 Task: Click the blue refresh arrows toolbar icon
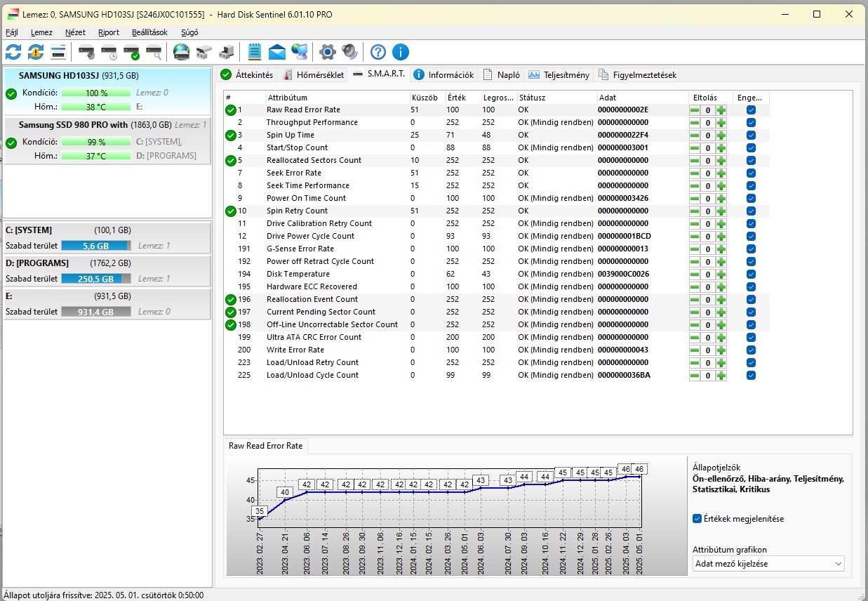coord(13,52)
